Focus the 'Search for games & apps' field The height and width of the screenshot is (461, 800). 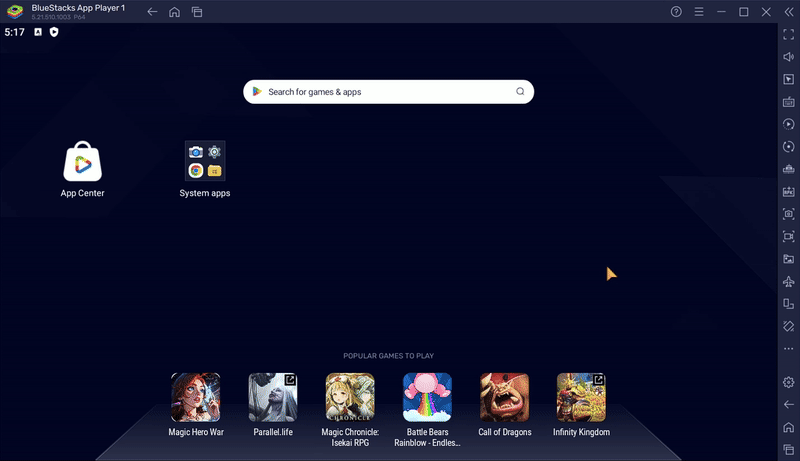[x=388, y=92]
